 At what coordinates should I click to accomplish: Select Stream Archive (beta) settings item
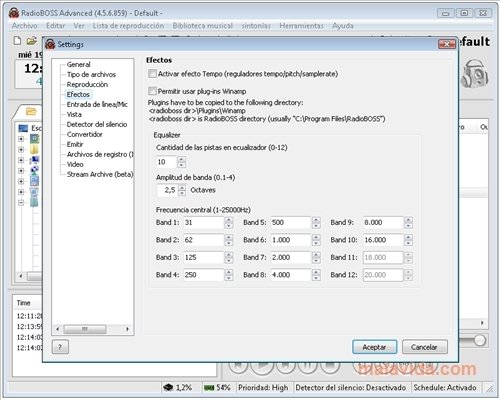[100, 174]
